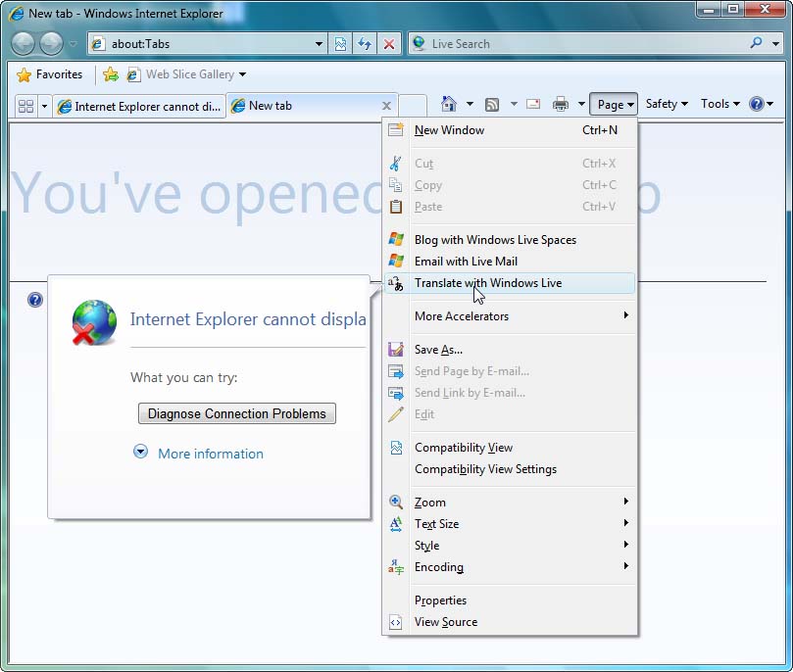Click the search magnifier icon in Live Search
The height and width of the screenshot is (672, 793).
coord(756,43)
